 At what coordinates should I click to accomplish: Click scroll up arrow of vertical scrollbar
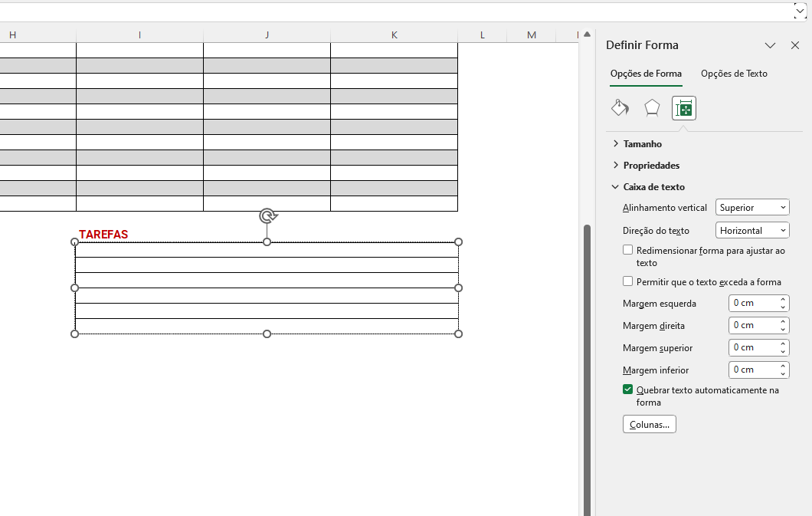[x=587, y=35]
